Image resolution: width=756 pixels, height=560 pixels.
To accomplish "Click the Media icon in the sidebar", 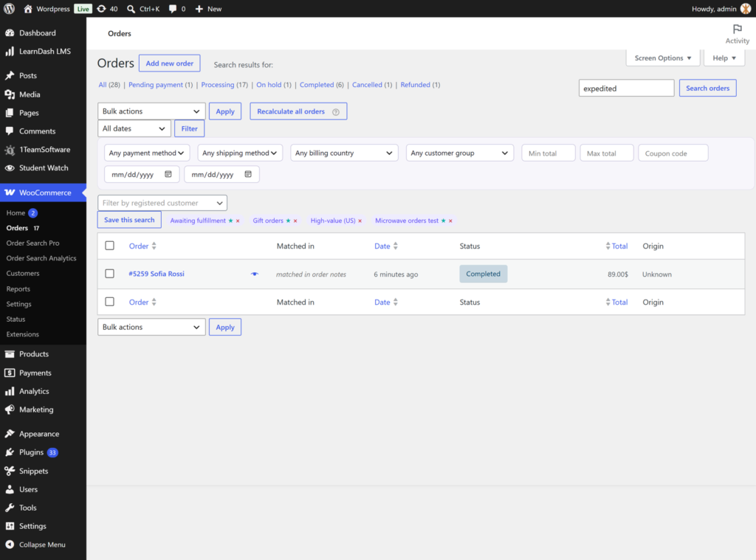I will point(10,94).
